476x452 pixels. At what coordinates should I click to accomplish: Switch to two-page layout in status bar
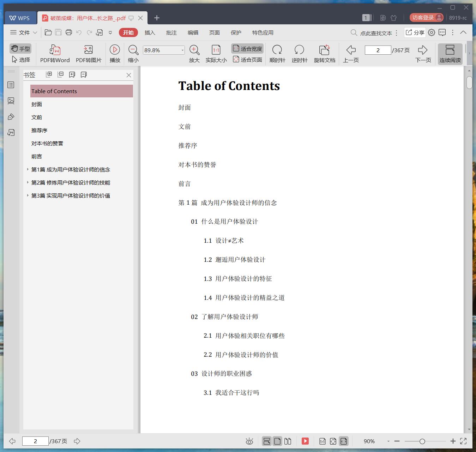click(x=288, y=441)
